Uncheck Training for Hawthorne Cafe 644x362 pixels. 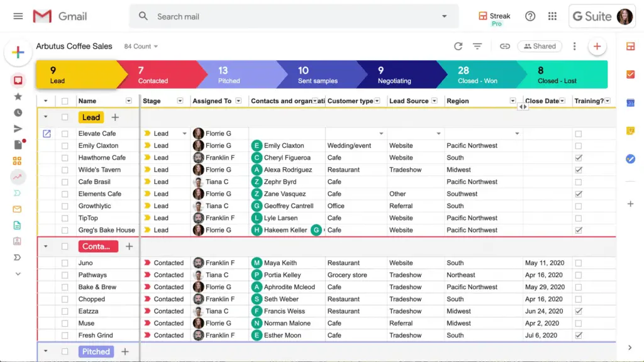pos(579,158)
